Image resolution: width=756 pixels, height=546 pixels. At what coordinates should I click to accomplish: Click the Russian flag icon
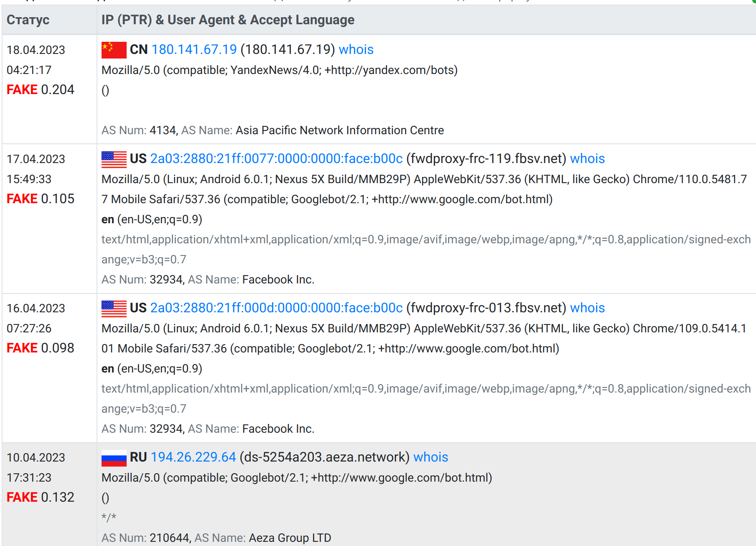point(113,457)
